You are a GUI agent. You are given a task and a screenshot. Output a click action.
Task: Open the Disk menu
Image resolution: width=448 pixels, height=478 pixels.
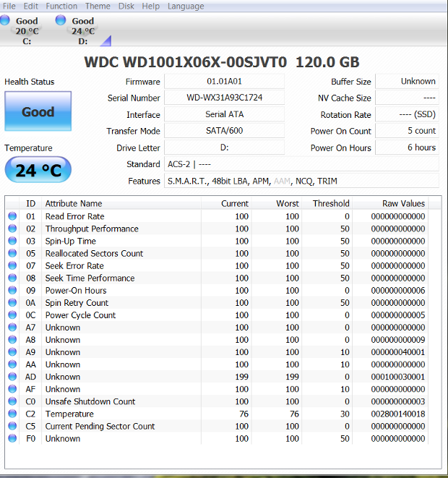(126, 6)
